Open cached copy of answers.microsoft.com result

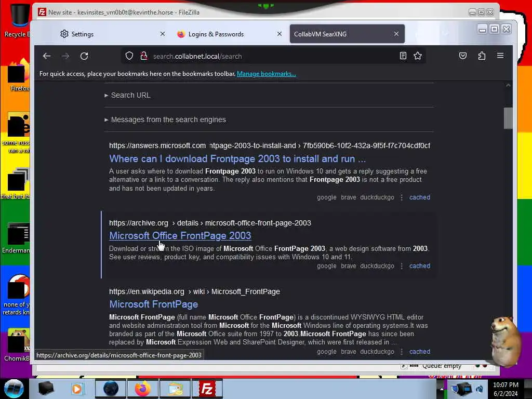pyautogui.click(x=420, y=197)
